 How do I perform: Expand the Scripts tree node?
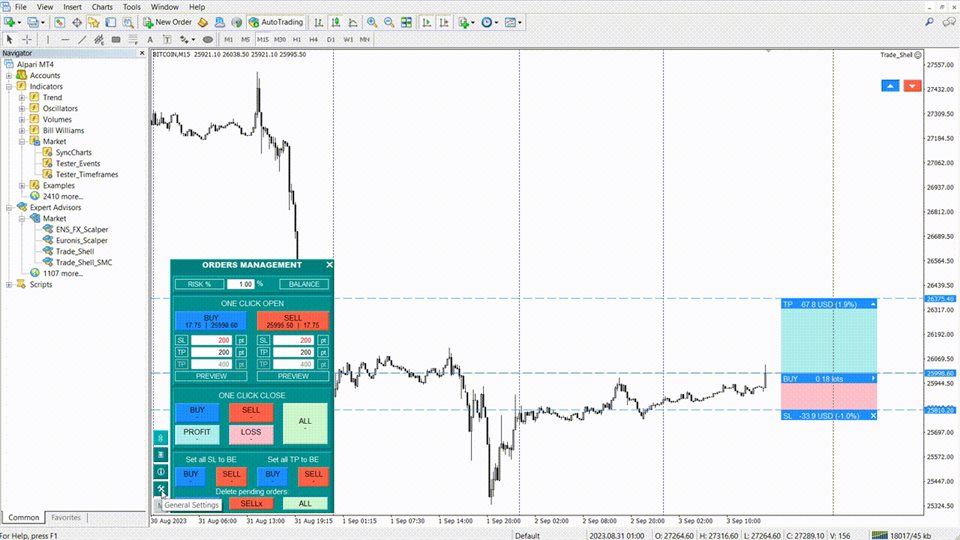(9, 285)
